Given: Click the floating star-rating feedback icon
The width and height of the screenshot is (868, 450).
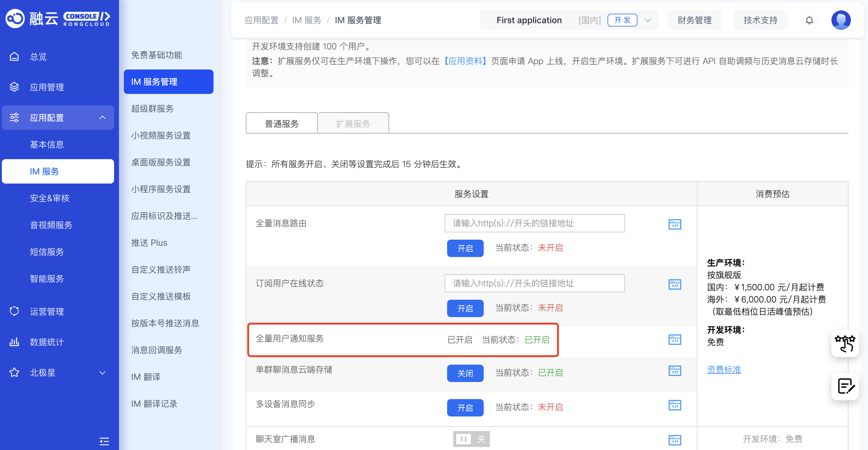Looking at the screenshot, I should (x=845, y=344).
